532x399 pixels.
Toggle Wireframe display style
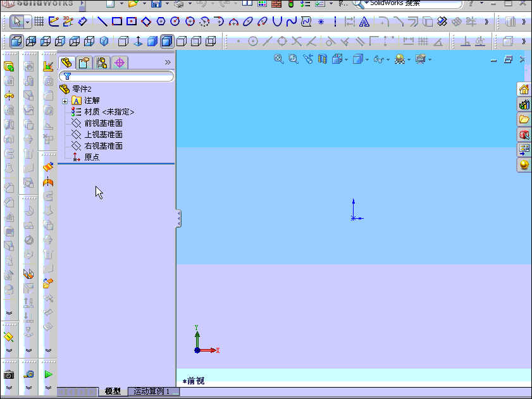[211, 41]
